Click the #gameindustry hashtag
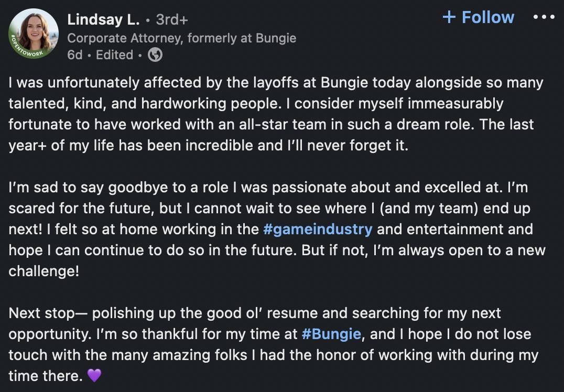The width and height of the screenshot is (564, 392). (x=318, y=229)
